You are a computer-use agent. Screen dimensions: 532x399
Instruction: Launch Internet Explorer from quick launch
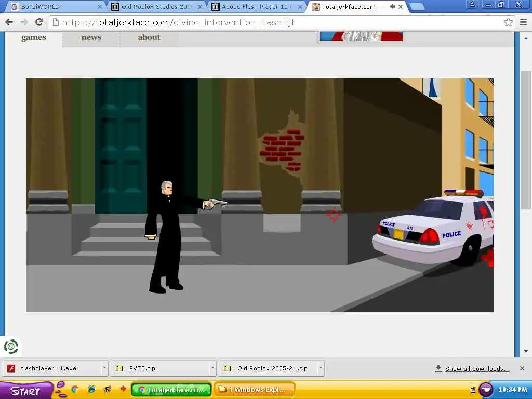point(91,390)
